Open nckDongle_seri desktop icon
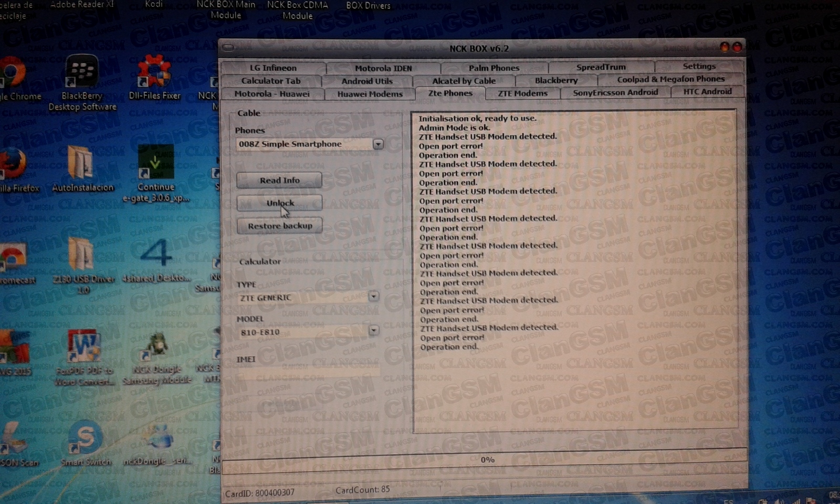840x504 pixels. (156, 444)
